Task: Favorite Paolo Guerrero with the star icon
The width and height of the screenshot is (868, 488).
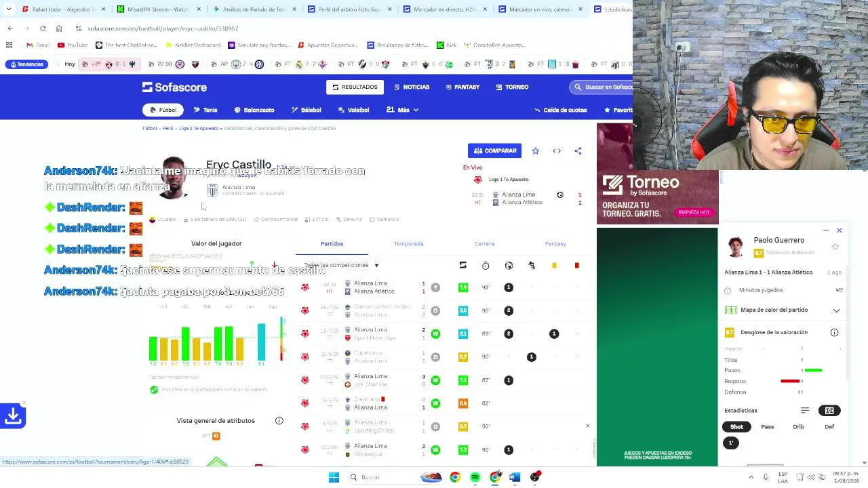Action: [x=835, y=247]
